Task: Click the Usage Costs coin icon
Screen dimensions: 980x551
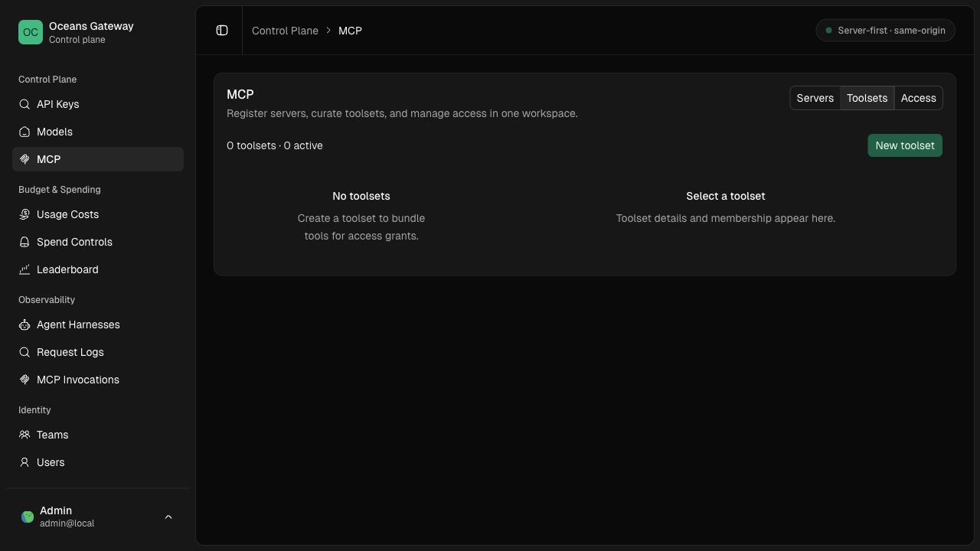Action: [24, 214]
